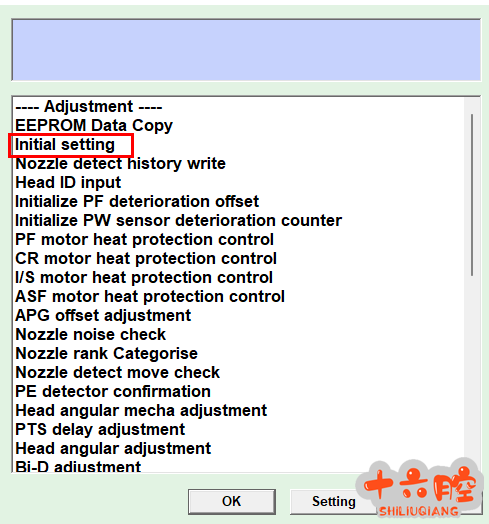Select EEPROM Data Copy list item

click(x=94, y=126)
